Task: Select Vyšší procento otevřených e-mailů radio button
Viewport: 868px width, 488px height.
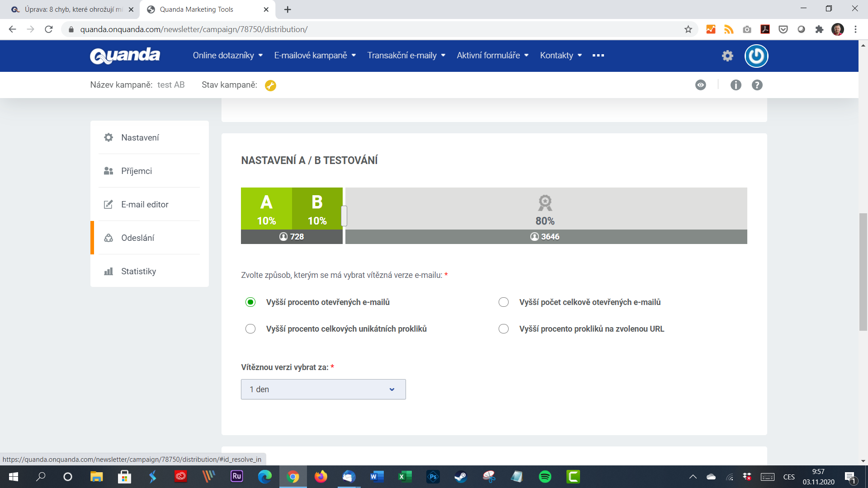Action: click(x=250, y=302)
